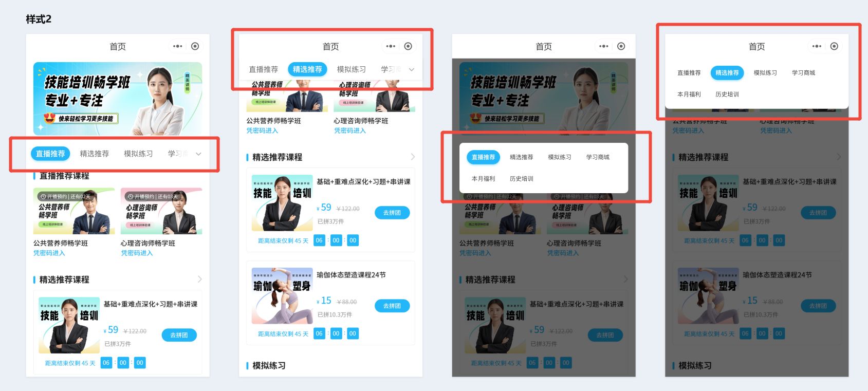Select 历史培训 in the fourth mockup's expanded panel
This screenshot has height=391, width=868.
coord(727,95)
